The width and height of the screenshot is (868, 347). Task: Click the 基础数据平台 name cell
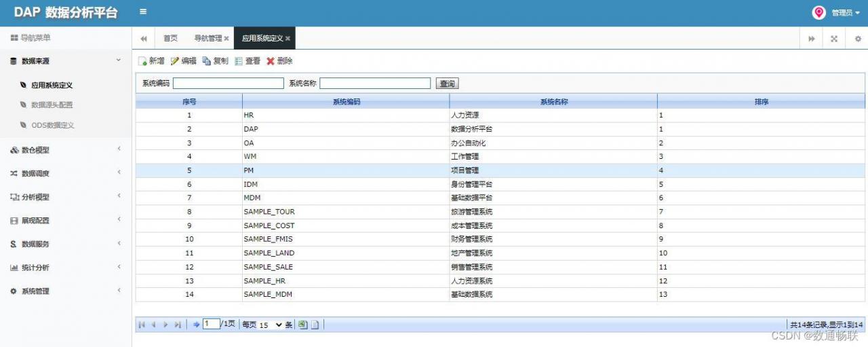click(x=553, y=198)
